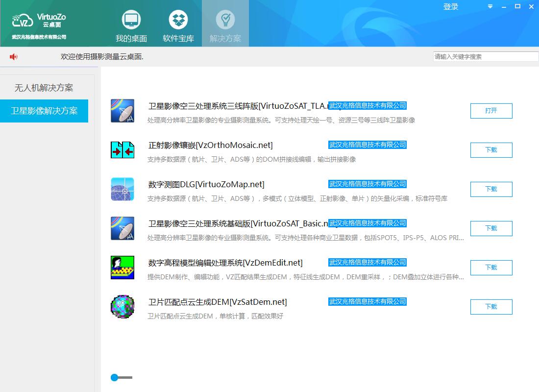Click 下载 for 正射影像镶嵌 VzOrthoMosaic

[x=491, y=150]
